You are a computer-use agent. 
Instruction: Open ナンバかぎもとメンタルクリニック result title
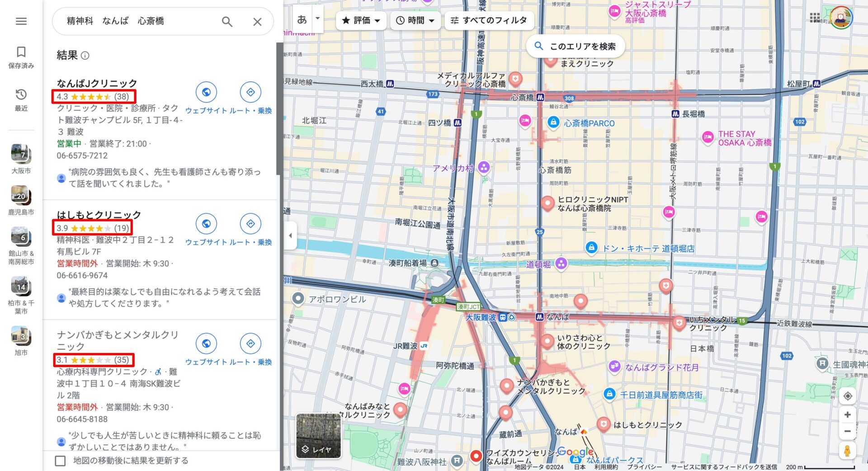(118, 340)
